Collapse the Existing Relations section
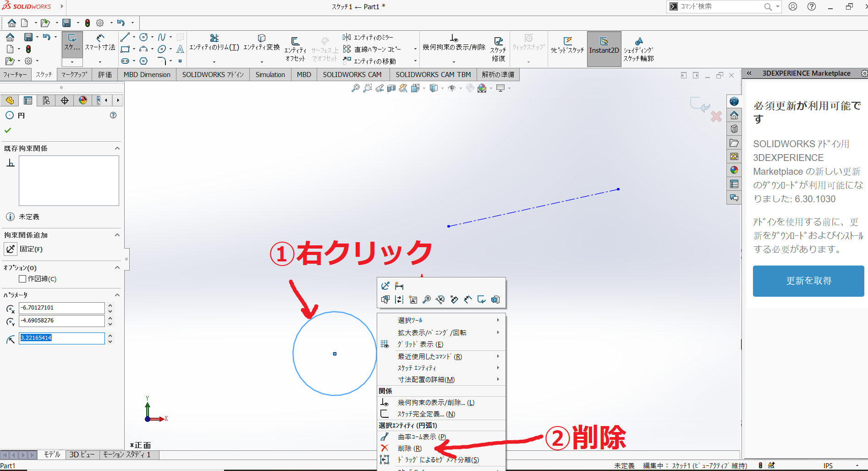This screenshot has width=868, height=471. tap(117, 148)
